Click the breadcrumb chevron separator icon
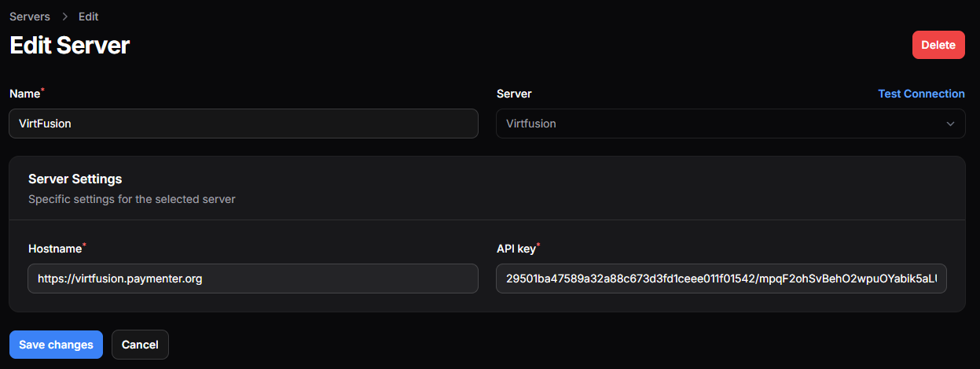This screenshot has width=980, height=369. pyautogui.click(x=64, y=17)
